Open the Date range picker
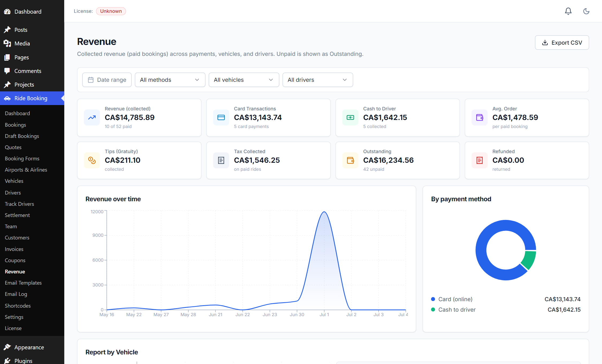The height and width of the screenshot is (364, 602). click(x=107, y=80)
